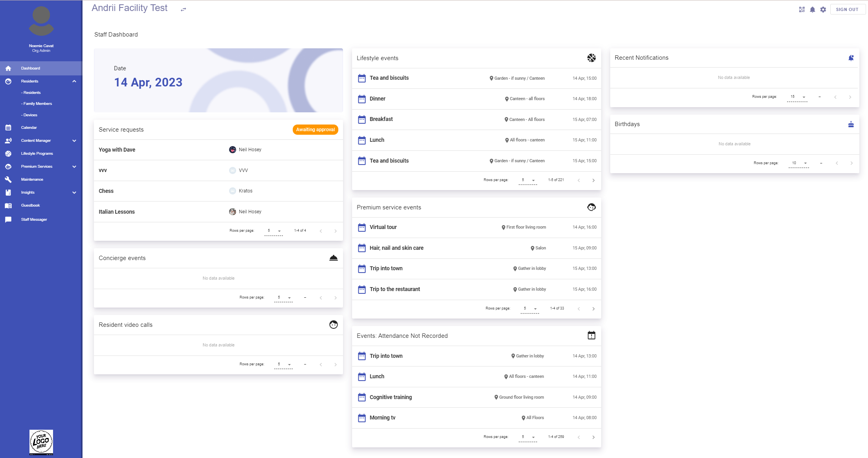This screenshot has width=868, height=458.
Task: Click the Awaiting approval badge
Action: pos(315,130)
